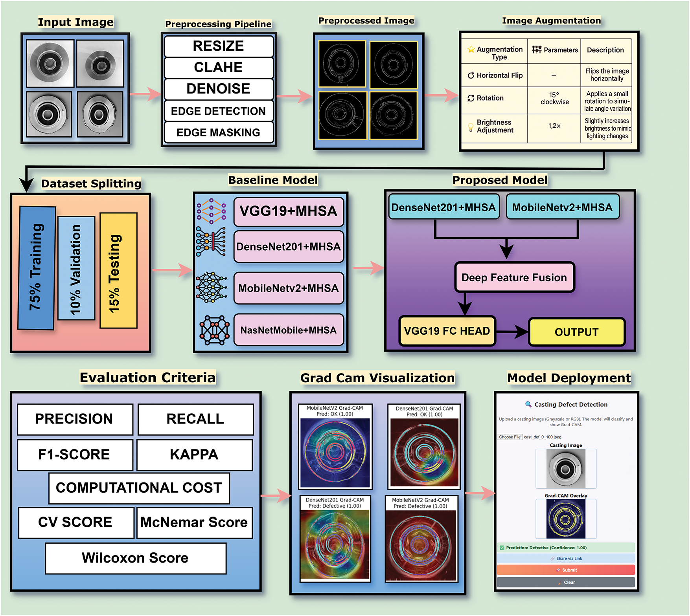690x616 pixels.
Task: Click the star icon beside Augmentation Type
Action: pyautogui.click(x=471, y=49)
